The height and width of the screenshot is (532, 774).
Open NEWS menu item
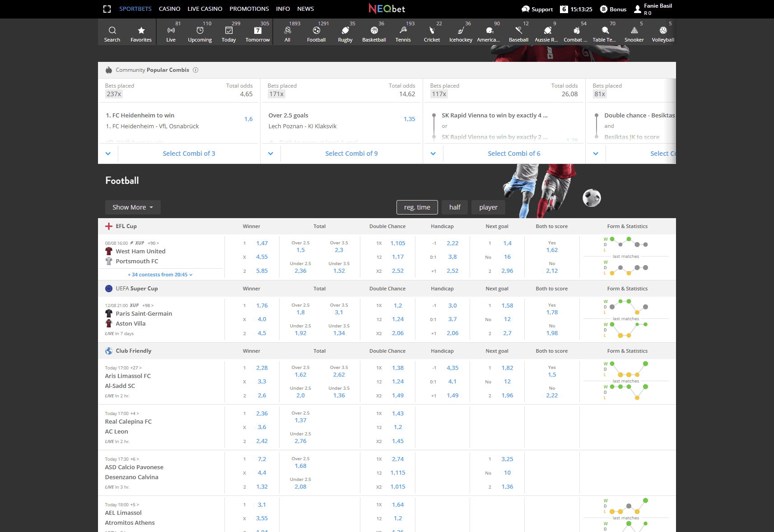pos(306,9)
